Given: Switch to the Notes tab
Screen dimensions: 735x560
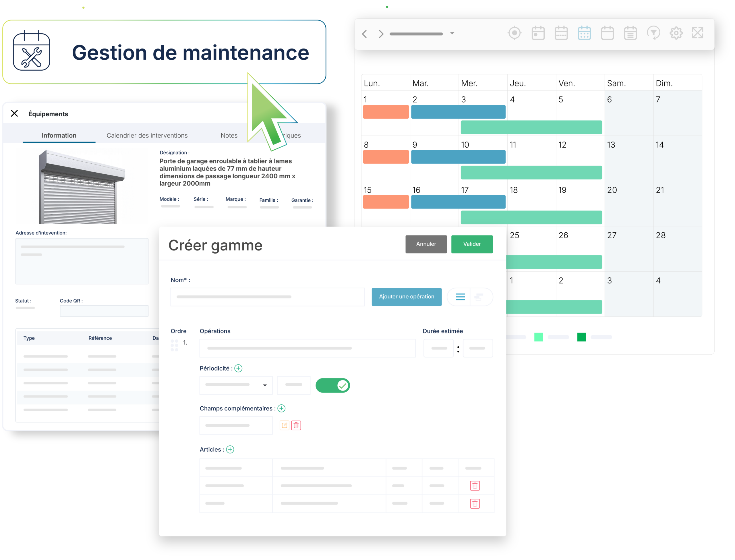Looking at the screenshot, I should pos(229,135).
